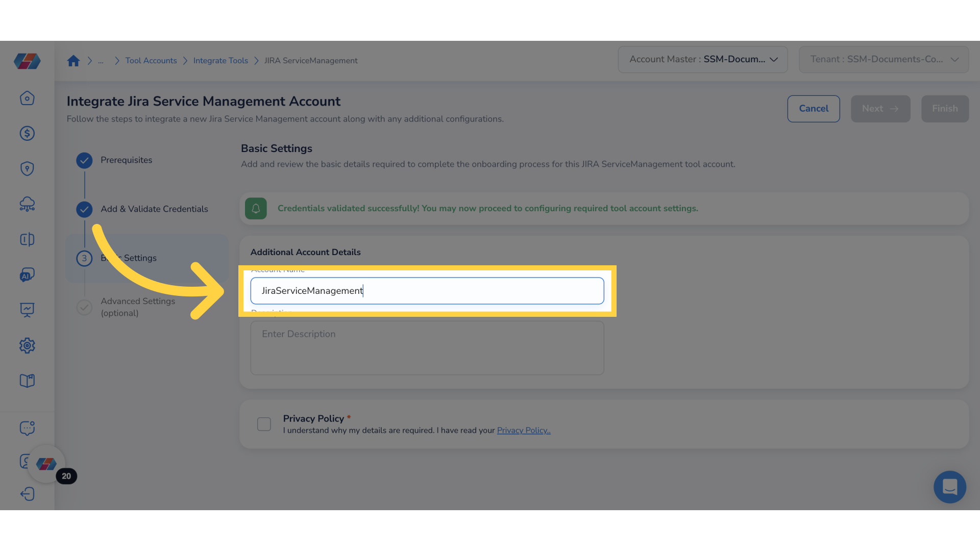Screen dimensions: 980x551
Task: Select the Add & Validate Credentials step
Action: coord(154,209)
